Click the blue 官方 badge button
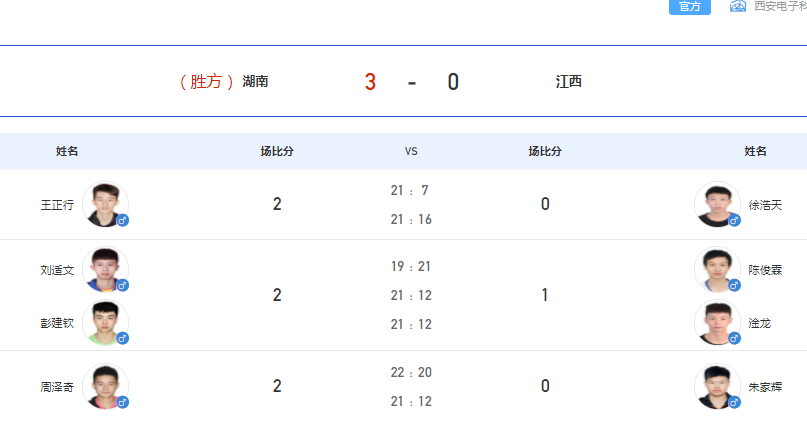The width and height of the screenshot is (807, 430). [x=690, y=7]
